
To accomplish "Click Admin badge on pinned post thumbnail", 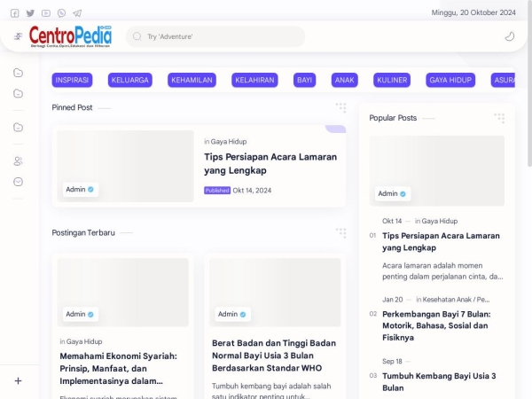I will point(81,190).
